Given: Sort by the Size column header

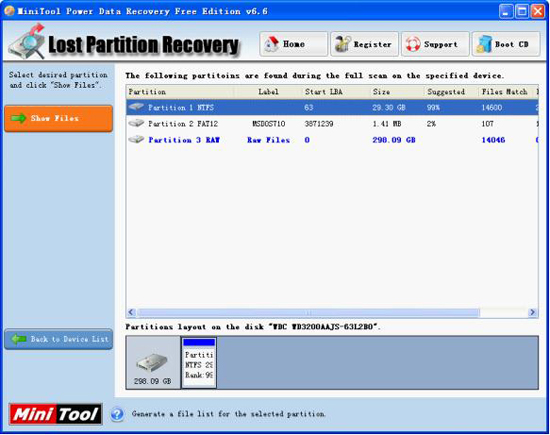Looking at the screenshot, I should click(397, 92).
